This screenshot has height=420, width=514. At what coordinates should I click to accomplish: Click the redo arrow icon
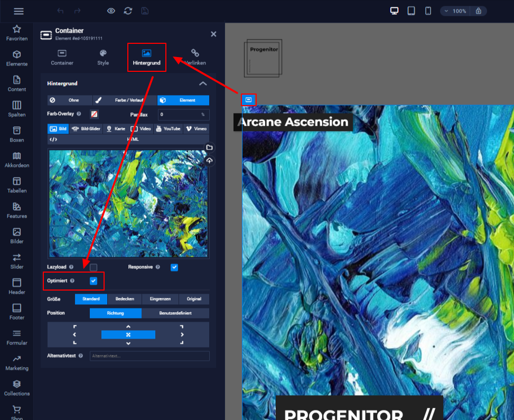[77, 11]
